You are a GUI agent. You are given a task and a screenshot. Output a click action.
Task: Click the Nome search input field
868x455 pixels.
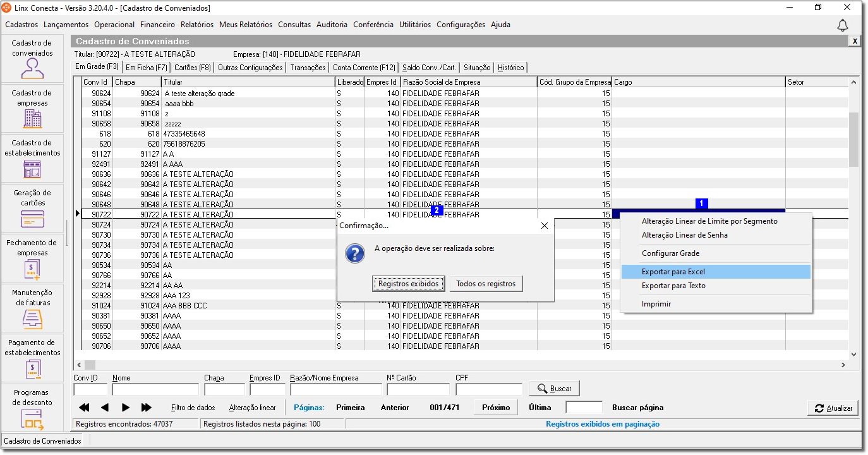click(x=155, y=389)
